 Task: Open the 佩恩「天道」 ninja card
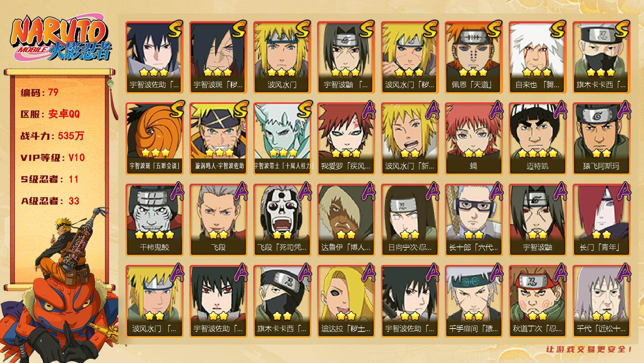click(x=473, y=57)
